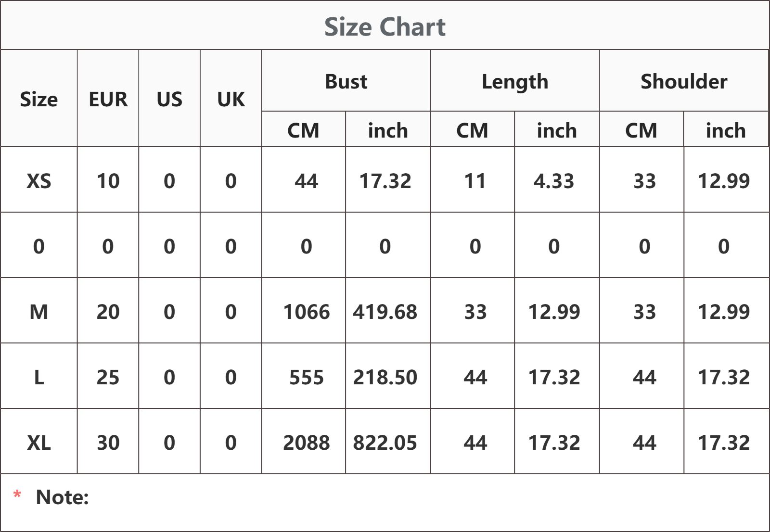Click the red asterisk beside Note
Screen dimensions: 770x532
tap(17, 494)
